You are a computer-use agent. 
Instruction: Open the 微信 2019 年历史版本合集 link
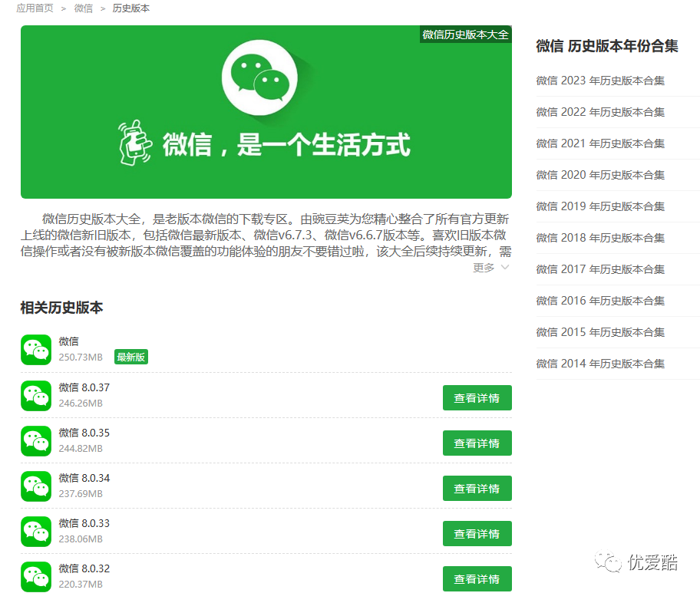(600, 206)
